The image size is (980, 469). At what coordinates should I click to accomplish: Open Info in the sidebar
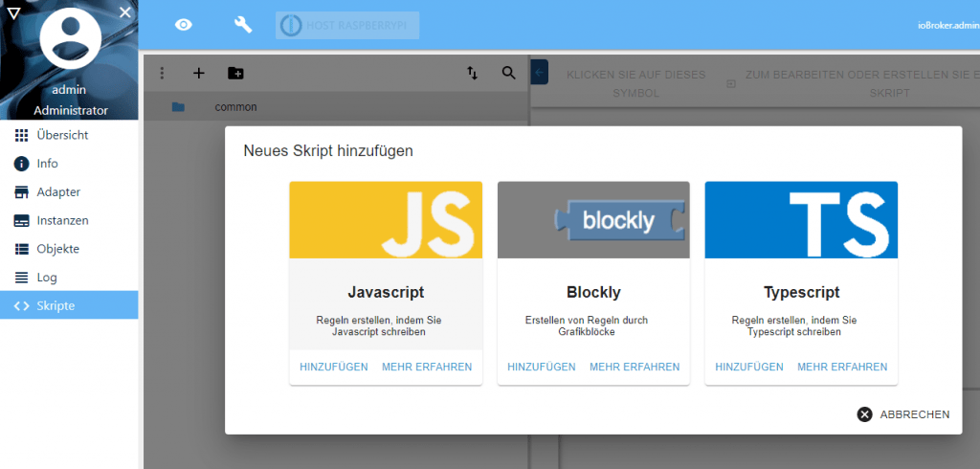pyautogui.click(x=69, y=164)
